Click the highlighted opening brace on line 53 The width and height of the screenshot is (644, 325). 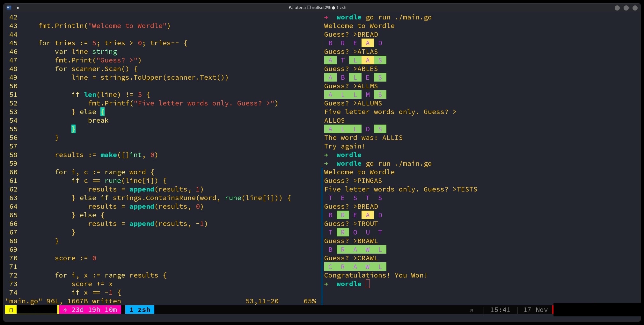[x=102, y=112]
